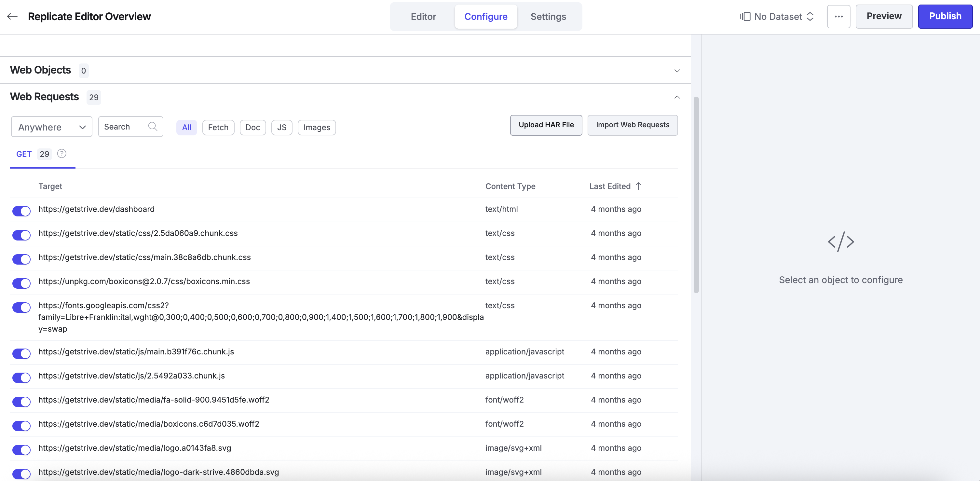The height and width of the screenshot is (481, 980).
Task: Click the Publish button
Action: pyautogui.click(x=945, y=16)
